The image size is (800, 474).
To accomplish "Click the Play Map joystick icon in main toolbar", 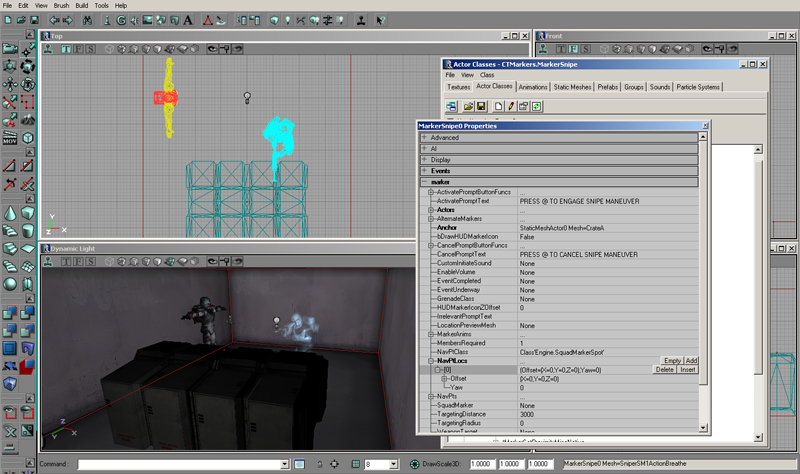I will click(x=361, y=20).
